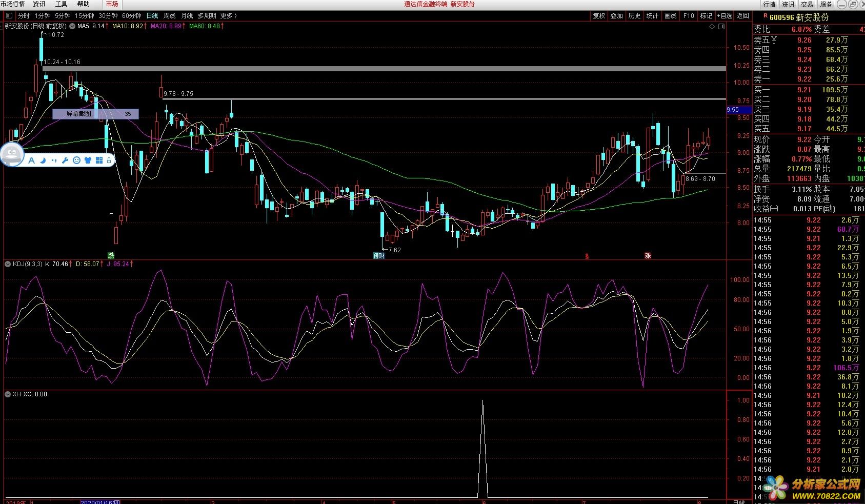This screenshot has width=865, height=504.
Task: Click the diamond icon at chart top right
Action: [x=712, y=27]
